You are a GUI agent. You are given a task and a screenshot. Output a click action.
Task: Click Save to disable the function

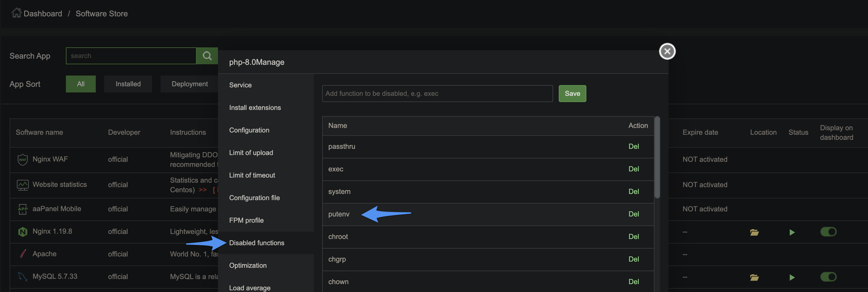tap(572, 93)
